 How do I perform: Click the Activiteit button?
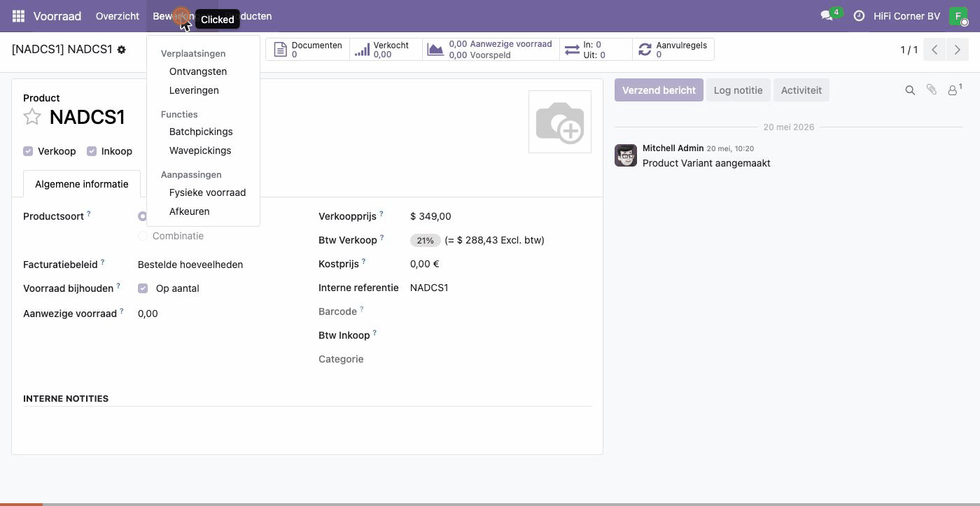(801, 90)
